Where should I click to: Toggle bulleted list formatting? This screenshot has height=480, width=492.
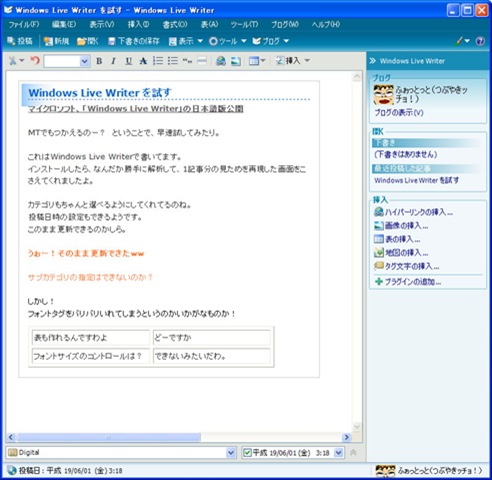[x=173, y=61]
